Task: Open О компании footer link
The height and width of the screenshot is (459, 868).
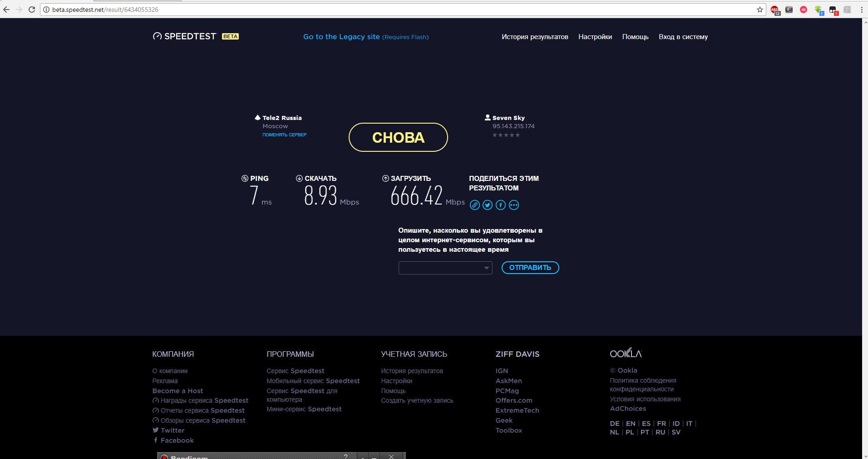Action: click(x=170, y=371)
